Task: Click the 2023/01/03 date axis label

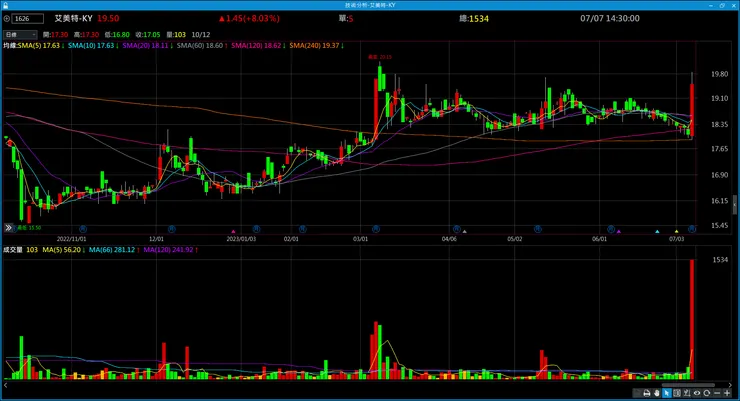Action: [241, 239]
